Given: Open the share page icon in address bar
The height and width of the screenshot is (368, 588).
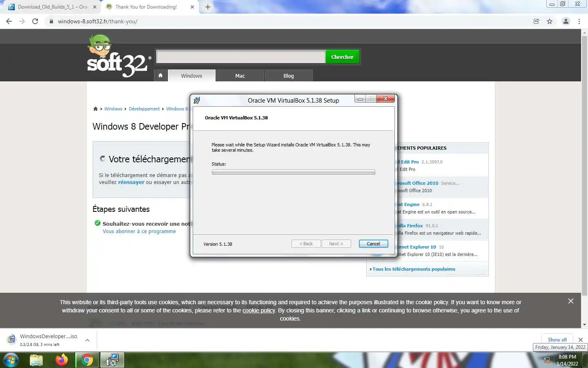Looking at the screenshot, I should (x=537, y=21).
